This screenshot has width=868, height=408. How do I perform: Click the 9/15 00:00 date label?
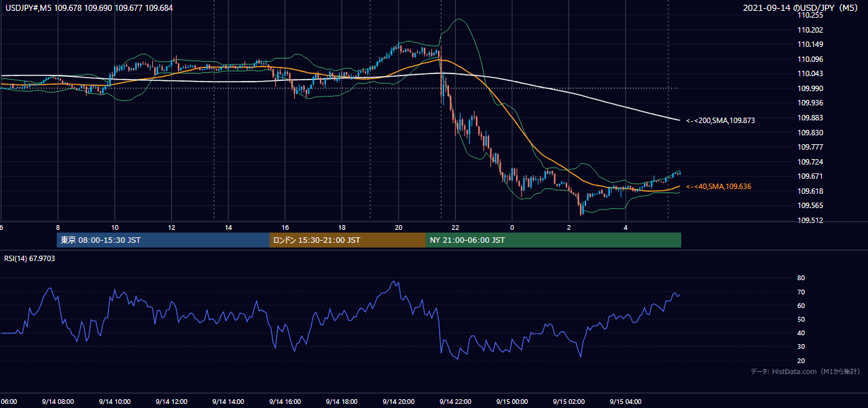click(x=512, y=401)
